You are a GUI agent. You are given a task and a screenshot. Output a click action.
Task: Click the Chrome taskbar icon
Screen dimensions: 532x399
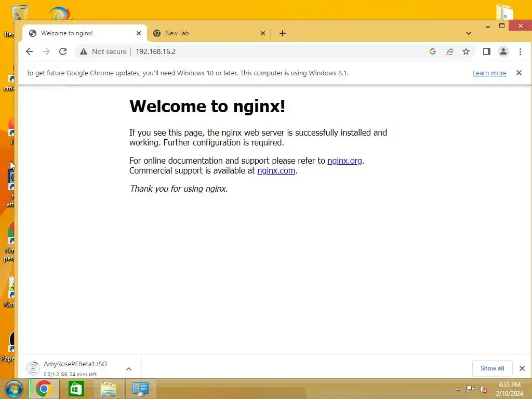(x=44, y=389)
